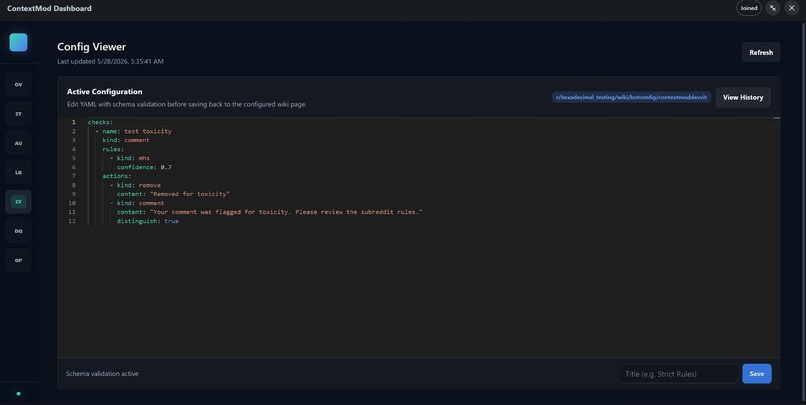Viewport: 806px width, 405px height.
Task: Click the 'distinguish: true' line
Action: tap(148, 221)
